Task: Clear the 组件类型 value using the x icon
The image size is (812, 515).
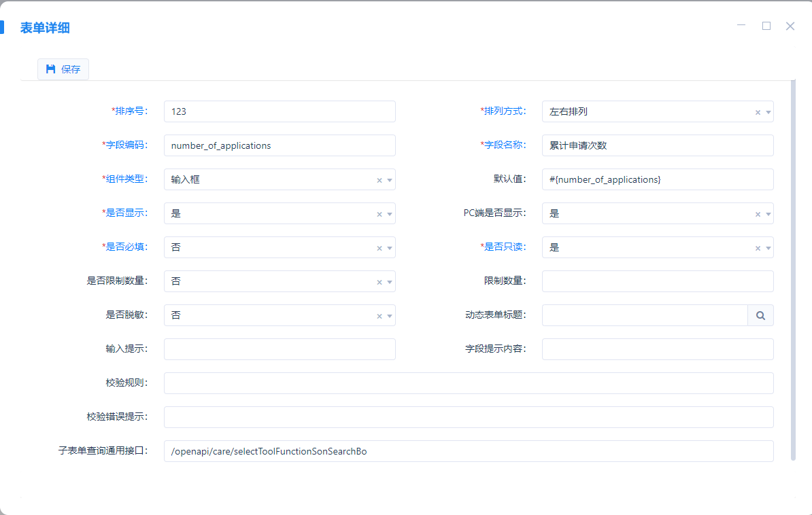Action: [x=379, y=180]
